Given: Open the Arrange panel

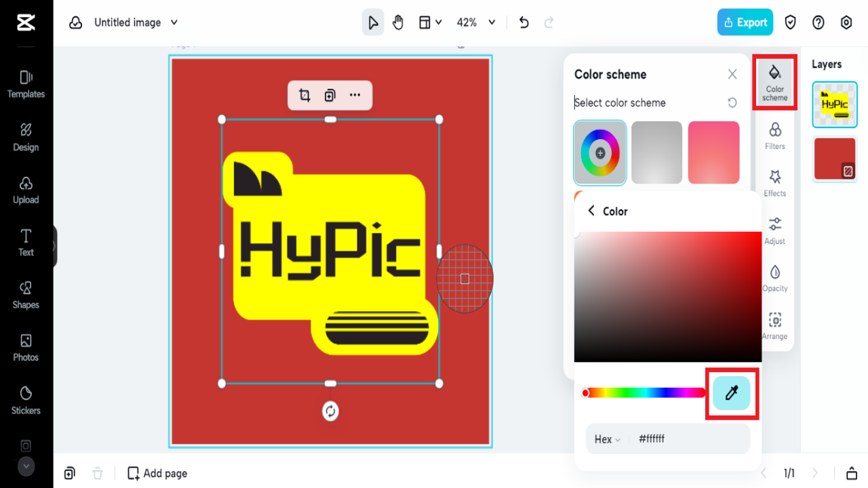Looking at the screenshot, I should [774, 324].
